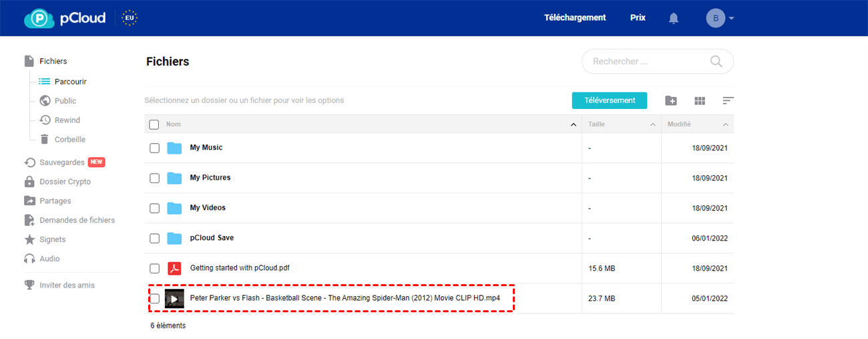This screenshot has width=868, height=339.
Task: Click the pCloud logo icon
Action: (x=39, y=18)
